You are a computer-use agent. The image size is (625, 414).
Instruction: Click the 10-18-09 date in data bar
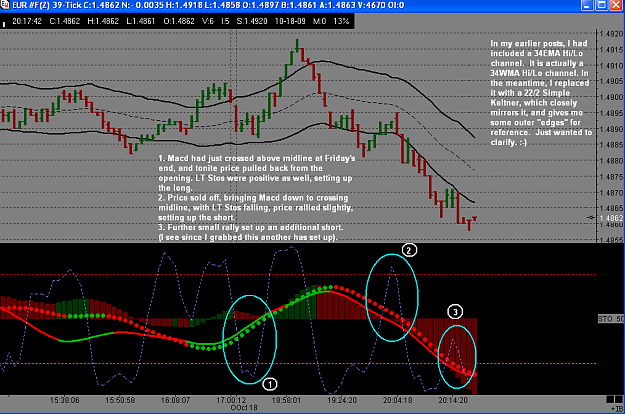pos(290,21)
